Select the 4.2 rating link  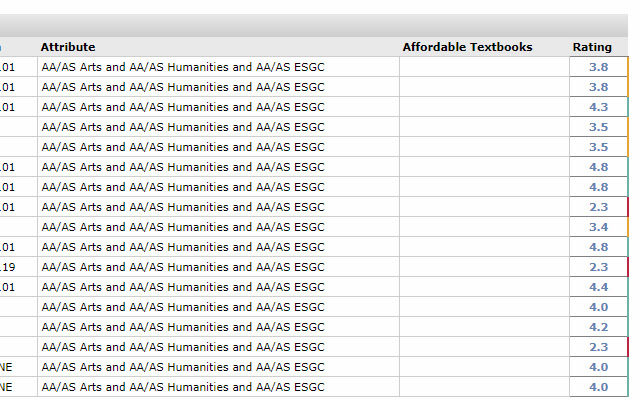[x=599, y=327]
